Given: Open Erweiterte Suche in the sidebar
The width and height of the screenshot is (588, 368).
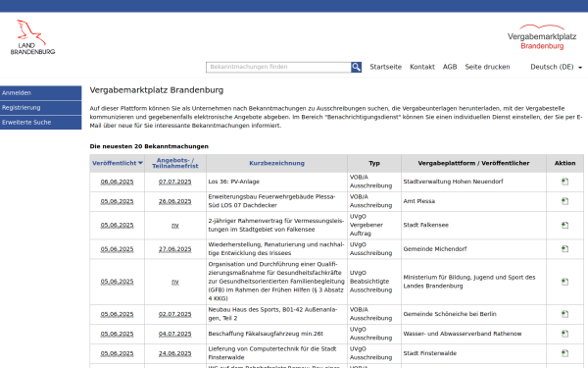Looking at the screenshot, I should [x=40, y=123].
